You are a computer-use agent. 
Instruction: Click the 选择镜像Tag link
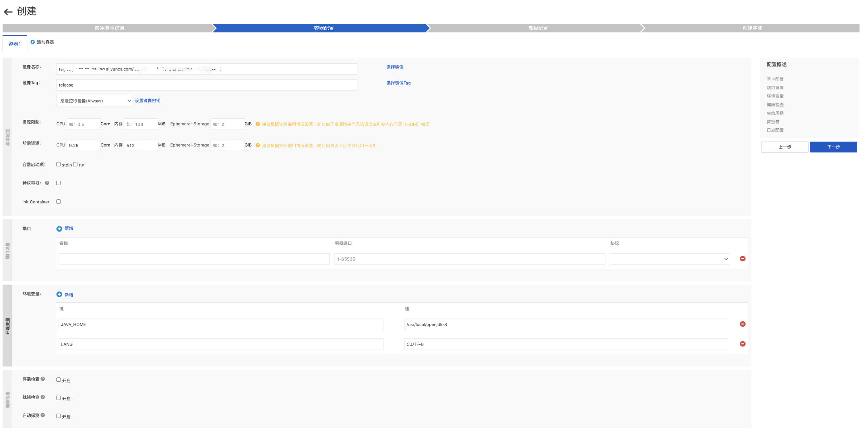pos(398,83)
